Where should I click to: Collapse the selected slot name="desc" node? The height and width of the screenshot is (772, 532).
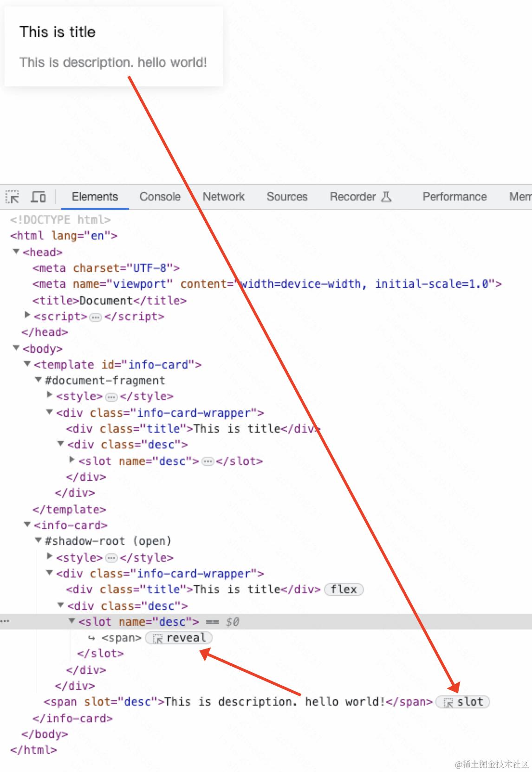tap(72, 621)
